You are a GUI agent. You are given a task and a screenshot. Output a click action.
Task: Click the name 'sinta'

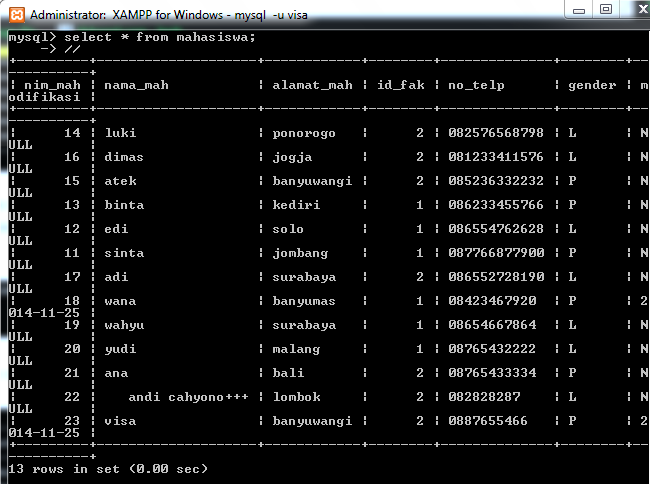(124, 253)
